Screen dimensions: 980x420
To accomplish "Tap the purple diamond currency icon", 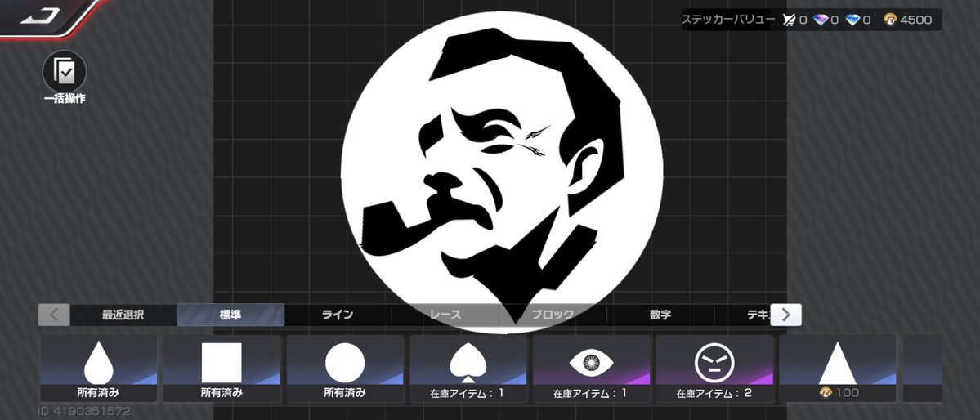I will [x=821, y=20].
